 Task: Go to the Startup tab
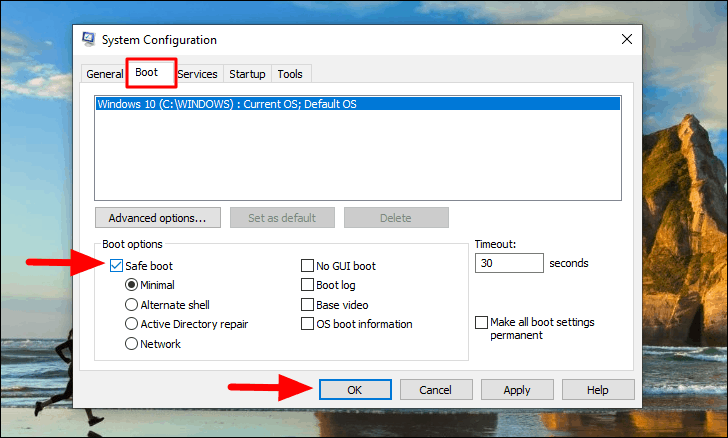point(247,74)
